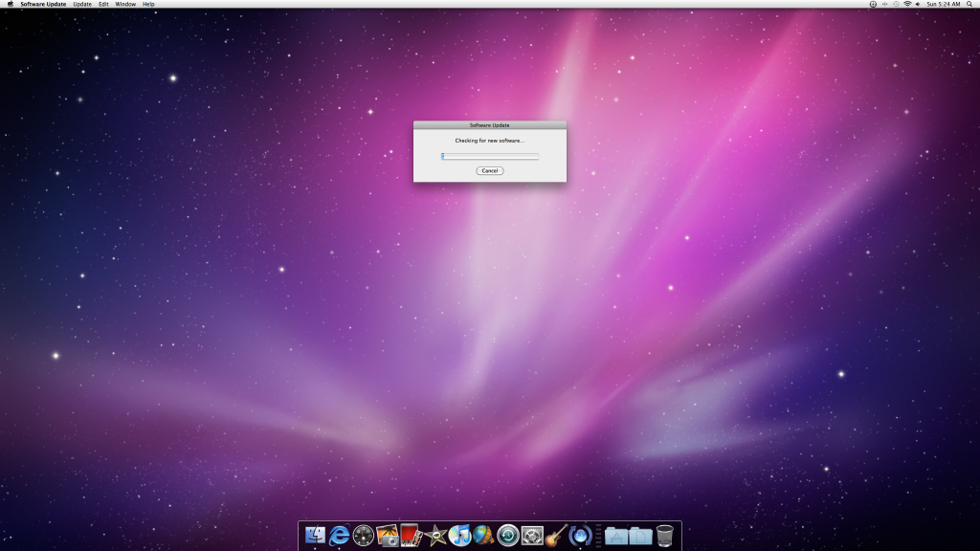This screenshot has height=551, width=980.
Task: Open the Trash in the Dock
Action: 665,536
